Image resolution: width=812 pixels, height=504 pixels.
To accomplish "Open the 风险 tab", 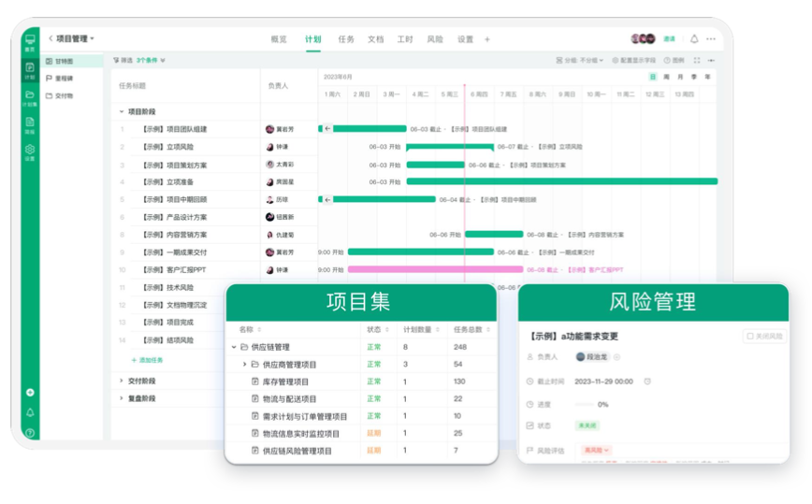I will (435, 39).
